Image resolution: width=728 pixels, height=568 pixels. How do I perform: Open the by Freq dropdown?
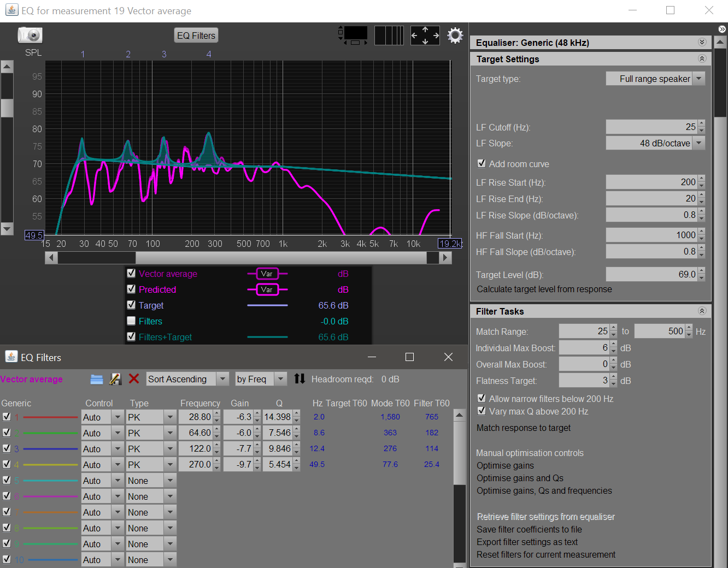tap(261, 379)
